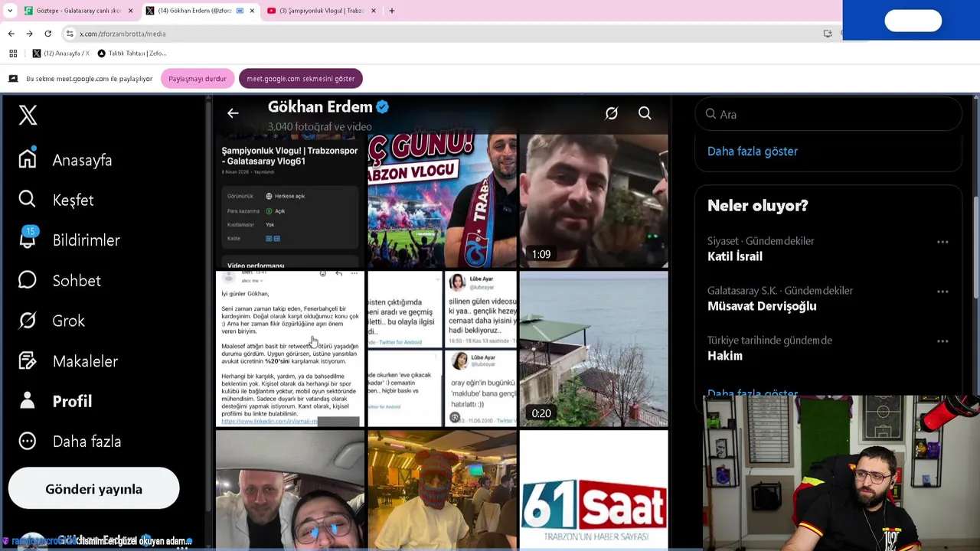Click the verified badge next to Gökhan Erdem
This screenshot has height=551, width=980.
coord(382,107)
